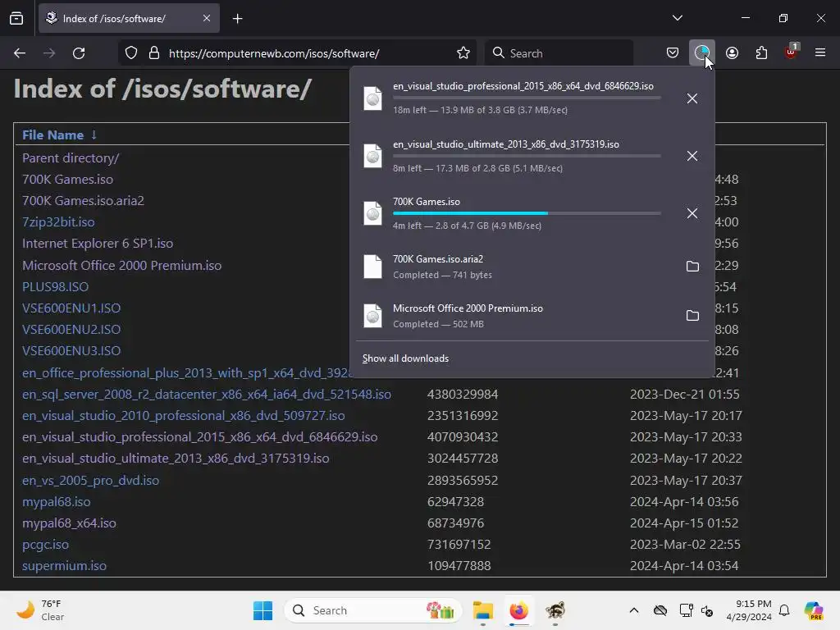Select visual studio professional 2015 download entry

tap(514, 98)
